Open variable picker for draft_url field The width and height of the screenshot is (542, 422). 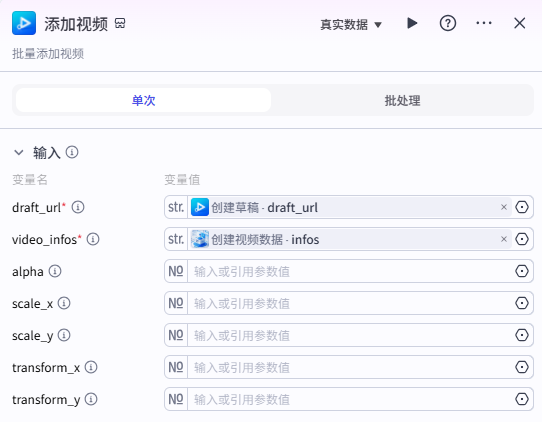pos(522,207)
